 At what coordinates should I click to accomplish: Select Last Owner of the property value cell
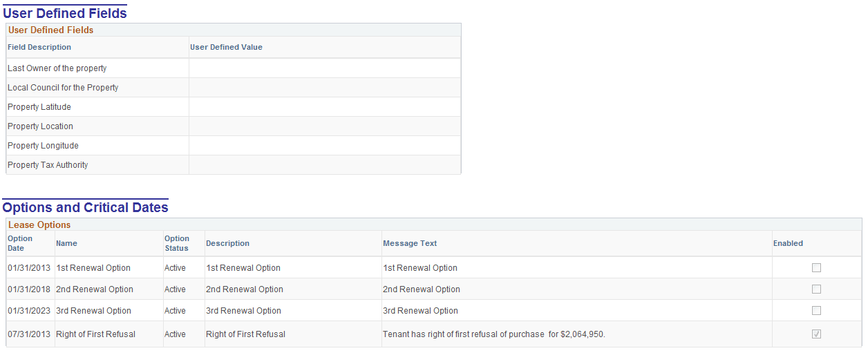pyautogui.click(x=325, y=68)
